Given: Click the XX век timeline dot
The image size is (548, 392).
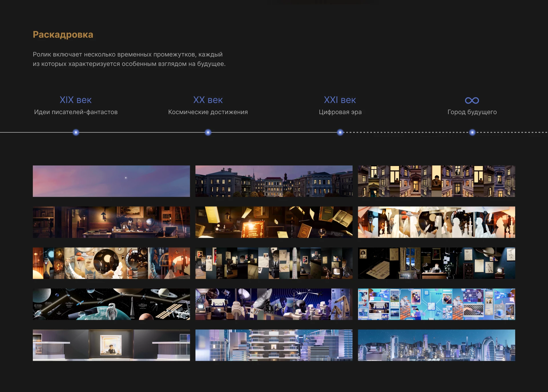Looking at the screenshot, I should click(208, 132).
